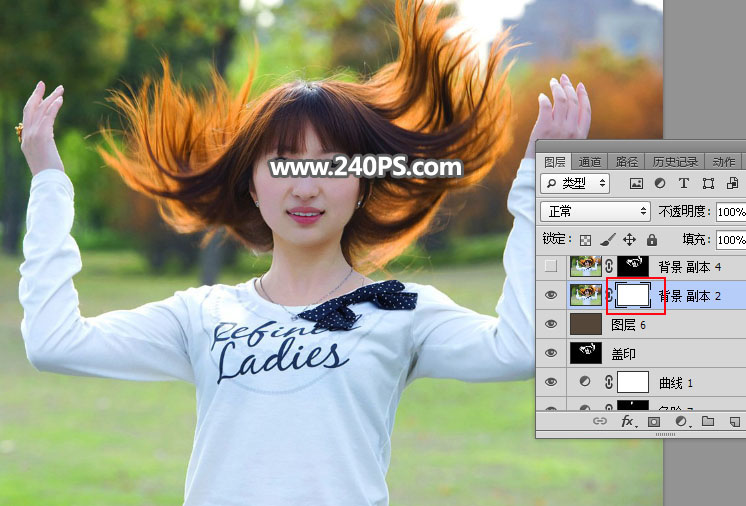The image size is (746, 506).
Task: Click the 不透明度 value field
Action: point(731,212)
